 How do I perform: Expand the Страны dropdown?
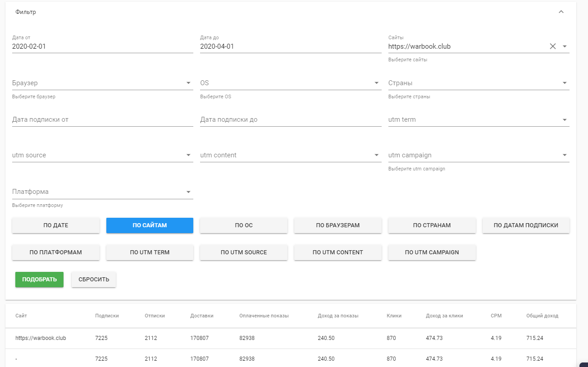click(x=565, y=83)
